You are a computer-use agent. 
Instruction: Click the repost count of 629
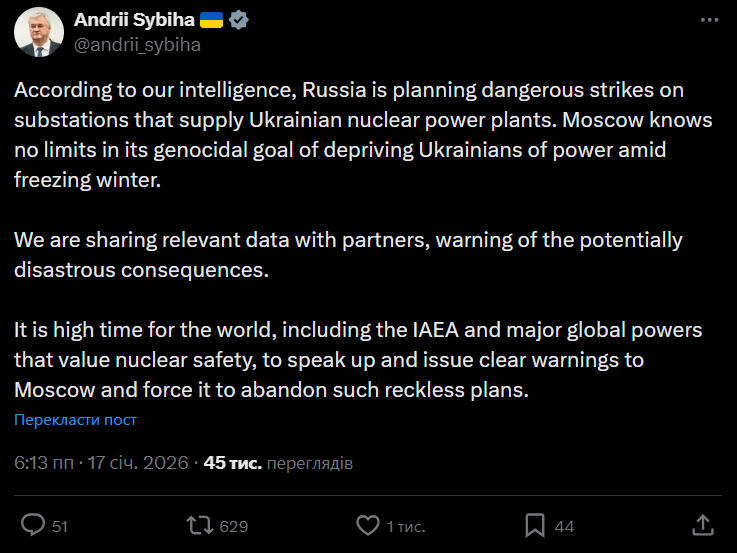click(233, 526)
